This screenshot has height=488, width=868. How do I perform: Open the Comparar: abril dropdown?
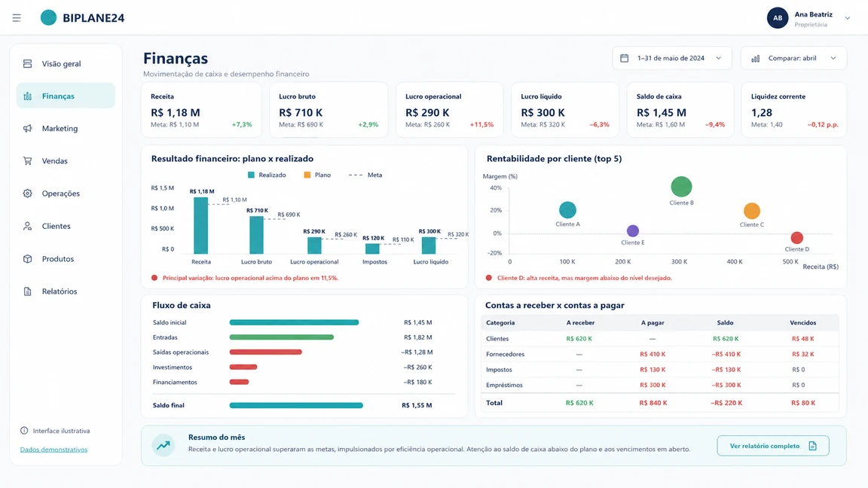(794, 58)
